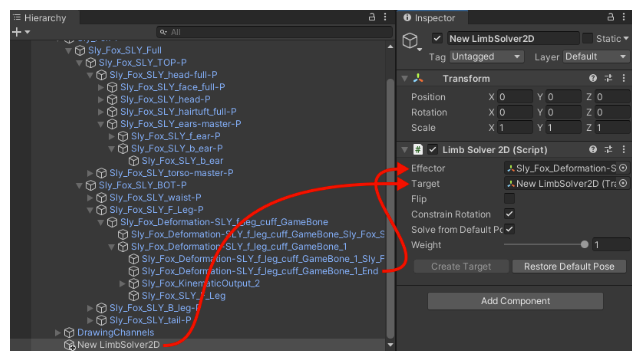This screenshot has width=642, height=361.
Task: Click the Hierarchy panel lock icon
Action: click(371, 17)
